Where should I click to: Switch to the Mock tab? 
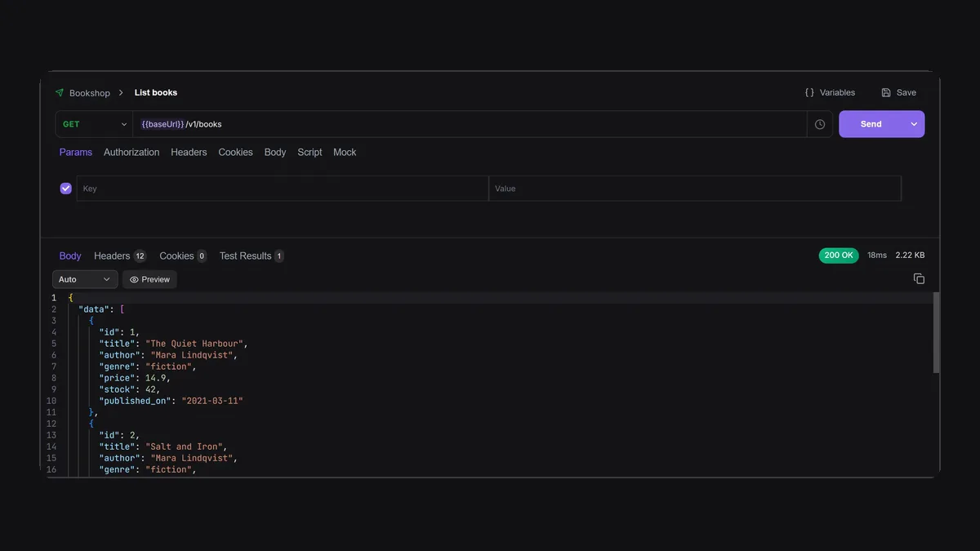point(345,152)
